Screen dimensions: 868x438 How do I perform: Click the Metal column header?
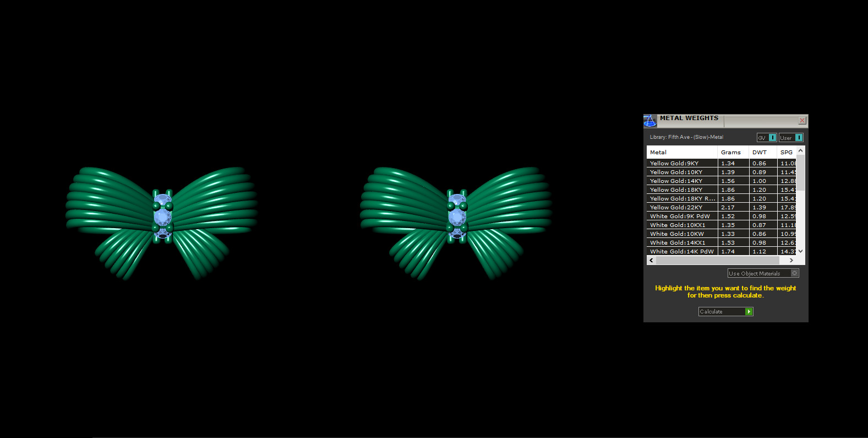[x=682, y=152]
